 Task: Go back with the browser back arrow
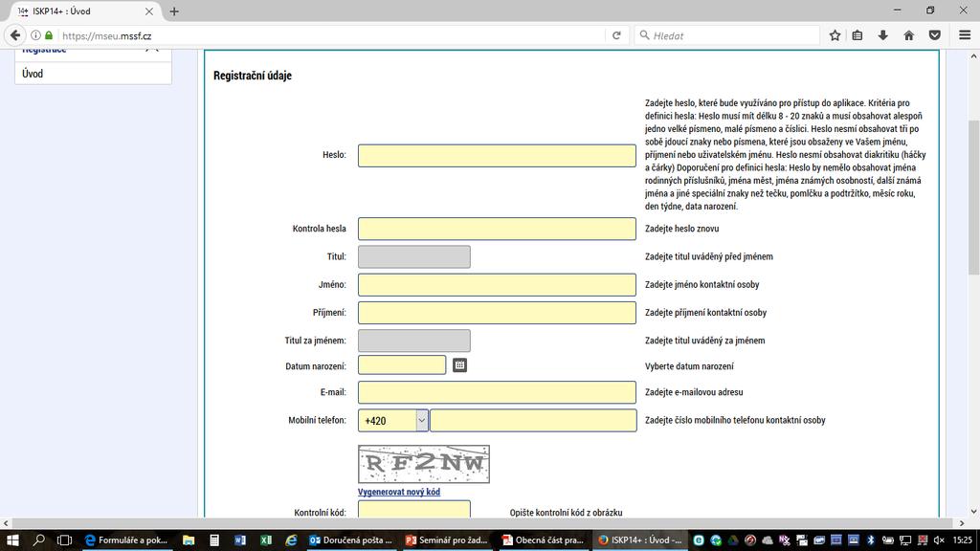click(15, 35)
